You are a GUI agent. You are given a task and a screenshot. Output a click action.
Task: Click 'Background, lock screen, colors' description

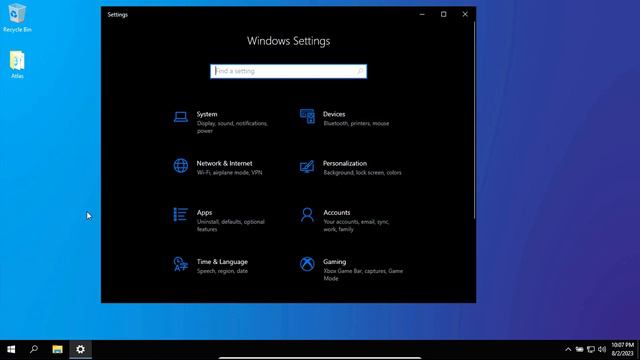click(362, 173)
